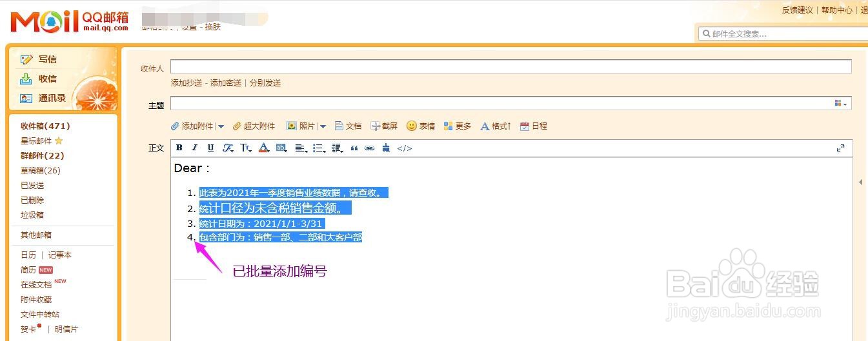This screenshot has height=341, width=868.
Task: Click 分别发送 send separately
Action: pyautogui.click(x=265, y=83)
